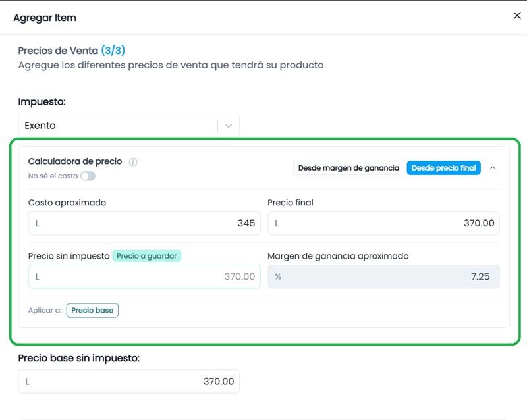This screenshot has height=420, width=527.
Task: Edit the Precio final input field
Action: 384,223
